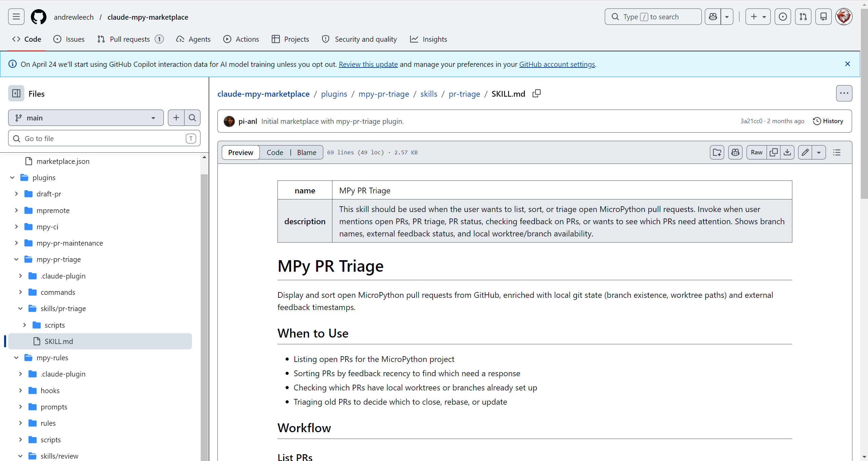868x461 pixels.
Task: Expand the hooks folder
Action: pos(20,390)
